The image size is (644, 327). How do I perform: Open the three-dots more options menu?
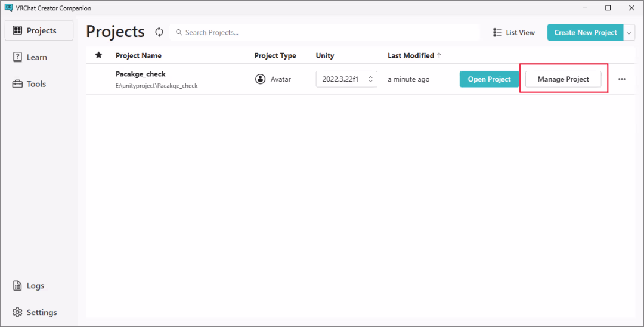point(622,79)
